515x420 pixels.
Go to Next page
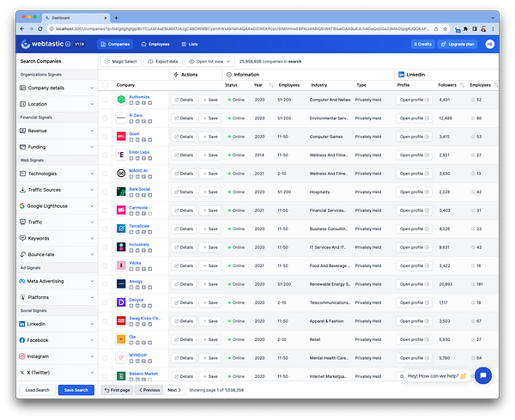pyautogui.click(x=174, y=390)
